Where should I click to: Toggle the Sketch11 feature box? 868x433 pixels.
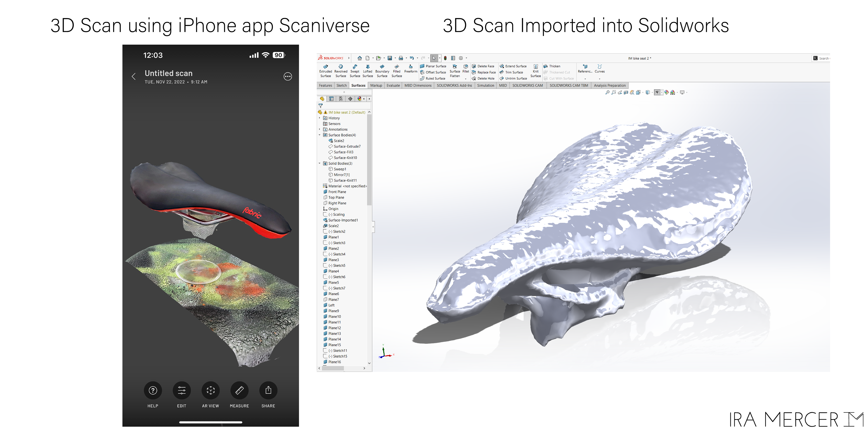(325, 350)
